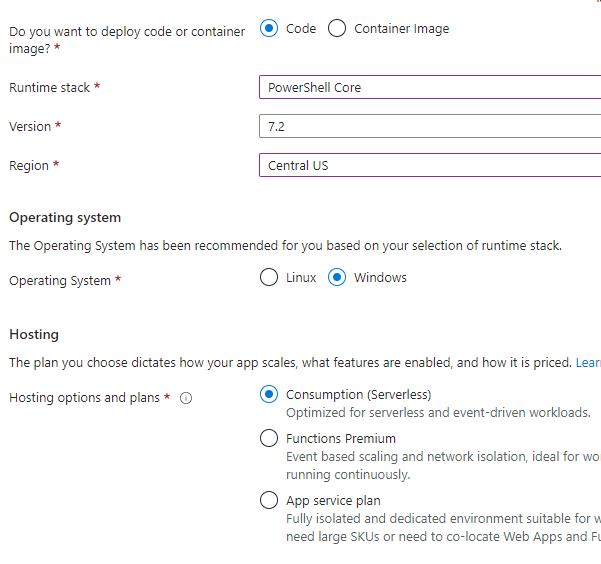Click the Version field label
This screenshot has height=564, width=601.
click(30, 127)
